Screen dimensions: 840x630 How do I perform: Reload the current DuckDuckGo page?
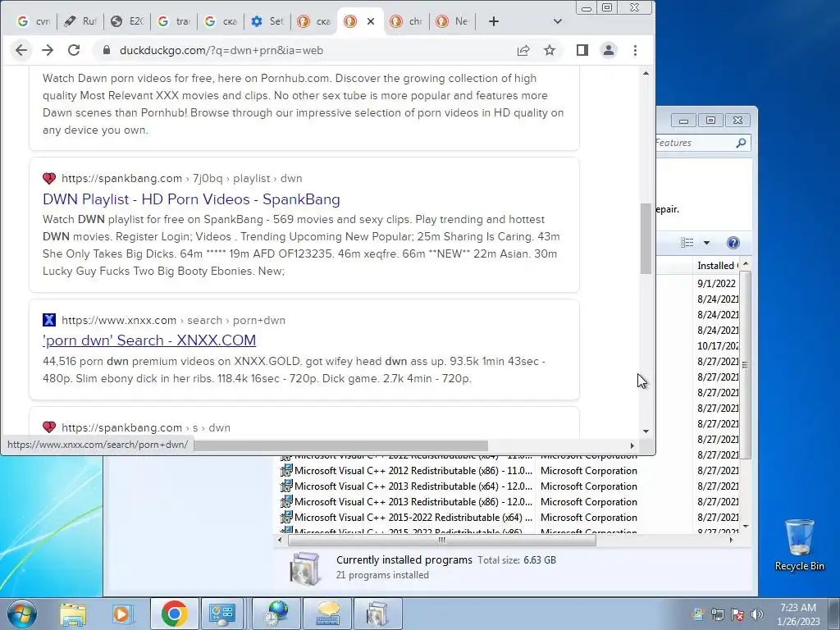tap(74, 50)
